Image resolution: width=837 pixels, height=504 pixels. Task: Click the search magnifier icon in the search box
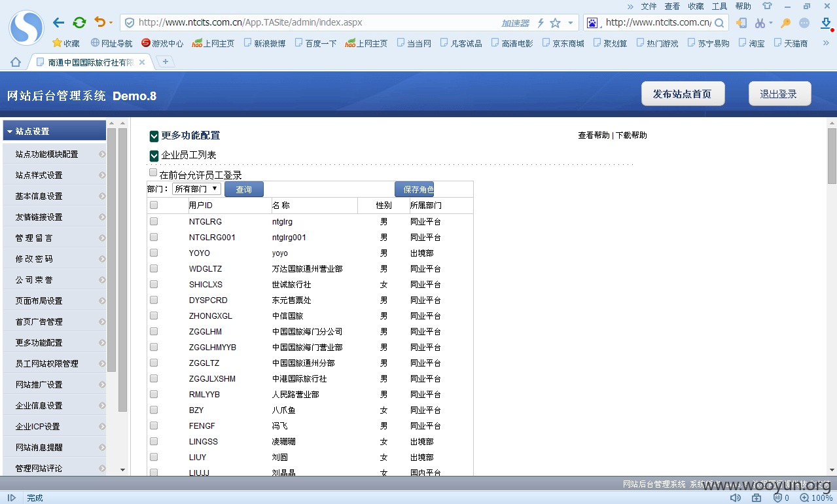click(719, 23)
